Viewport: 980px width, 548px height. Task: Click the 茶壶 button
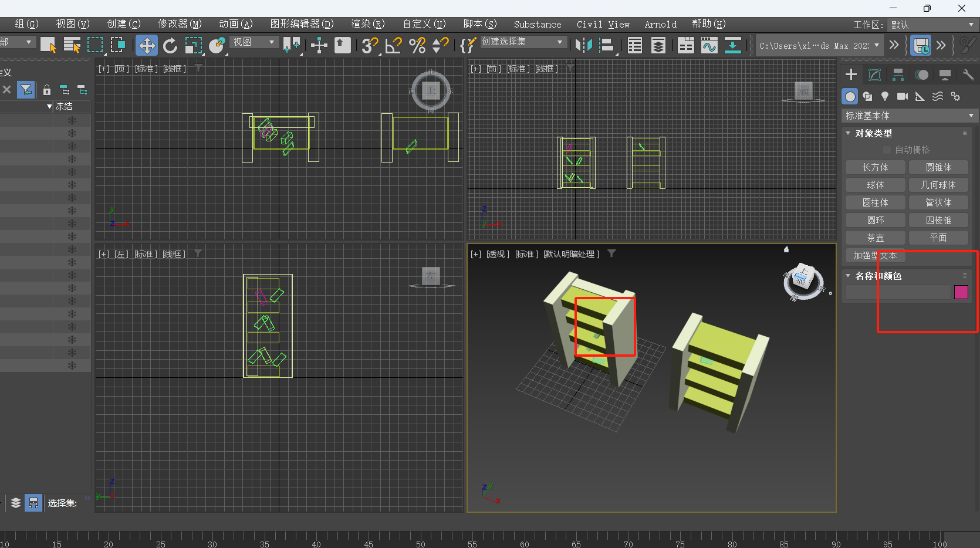click(x=875, y=238)
